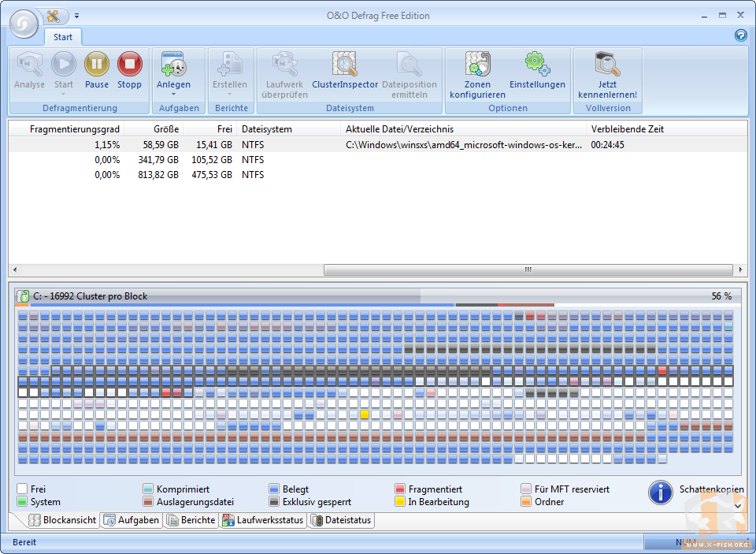756x554 pixels.
Task: Open the Laufwerksstatus tab
Action: tap(263, 520)
